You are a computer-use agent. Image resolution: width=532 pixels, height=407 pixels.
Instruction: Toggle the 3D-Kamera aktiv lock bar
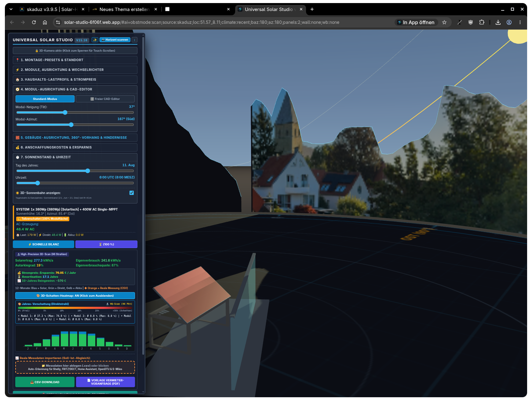tap(75, 51)
